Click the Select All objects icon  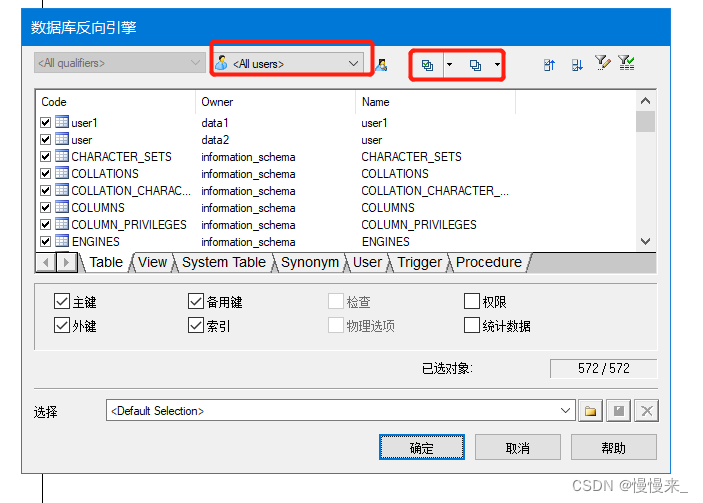427,65
